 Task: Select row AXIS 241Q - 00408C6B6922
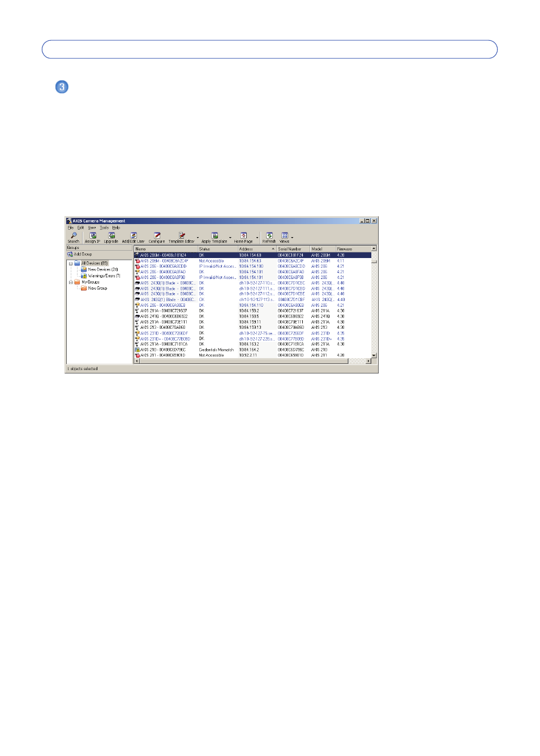pyautogui.click(x=252, y=316)
